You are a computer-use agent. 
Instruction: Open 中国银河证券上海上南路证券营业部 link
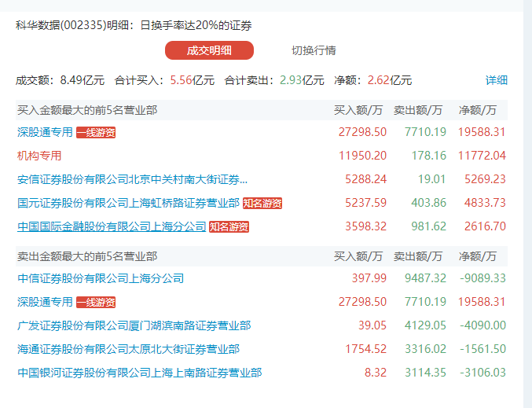coord(139,373)
